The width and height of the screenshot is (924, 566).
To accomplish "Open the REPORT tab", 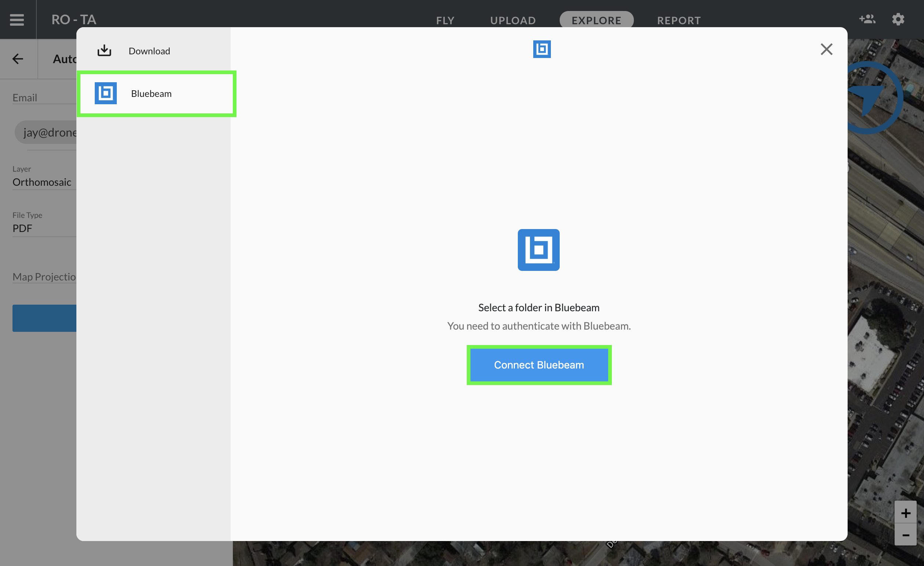I will pyautogui.click(x=678, y=20).
